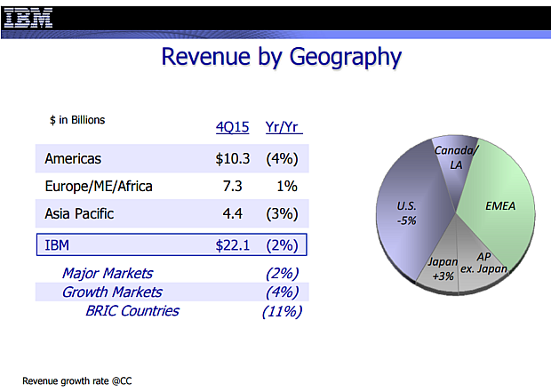Select the Growth Markets label
This screenshot has height=392, width=551.
click(112, 292)
